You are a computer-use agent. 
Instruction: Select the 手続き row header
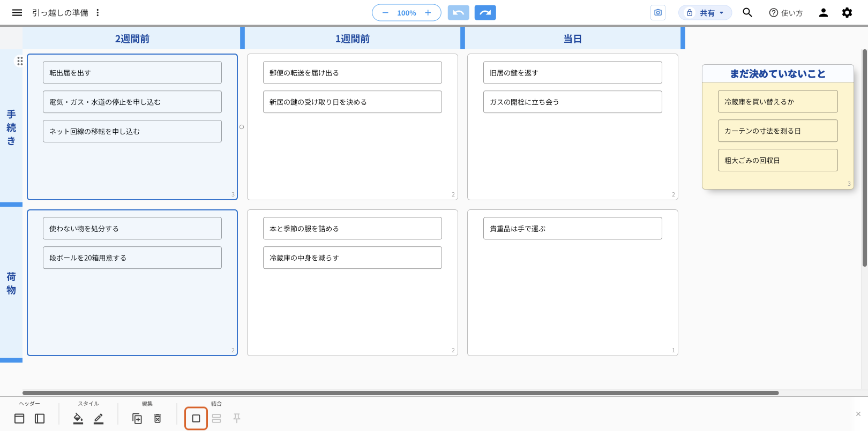pyautogui.click(x=11, y=127)
